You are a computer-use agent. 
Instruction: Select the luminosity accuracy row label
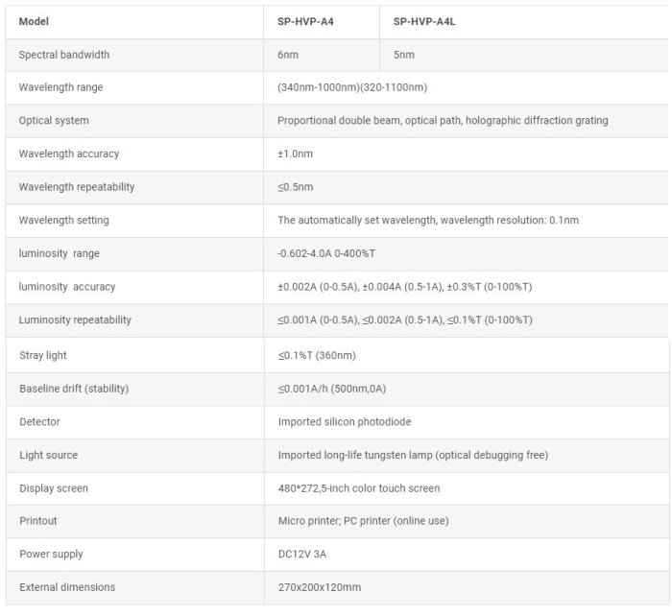(66, 287)
